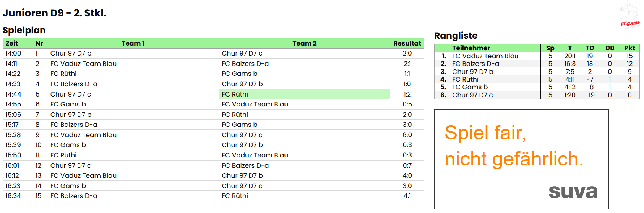Select Chur 97 D7 c in ranking
The image size is (644, 213).
coord(472,95)
